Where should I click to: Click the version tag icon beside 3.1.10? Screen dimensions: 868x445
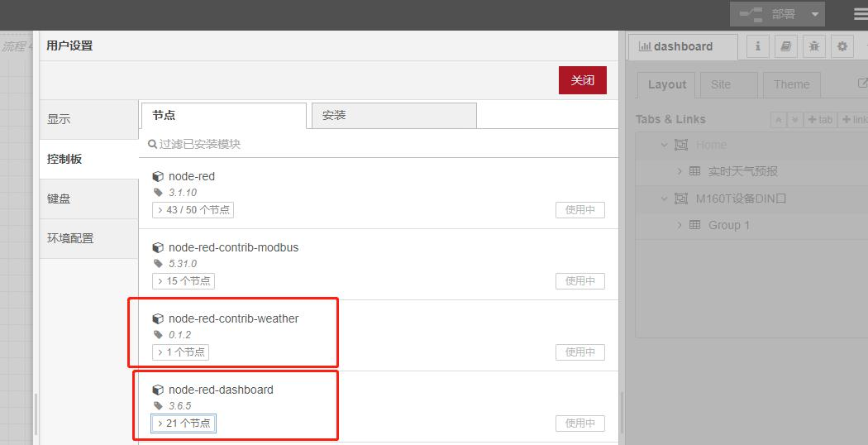tap(158, 192)
